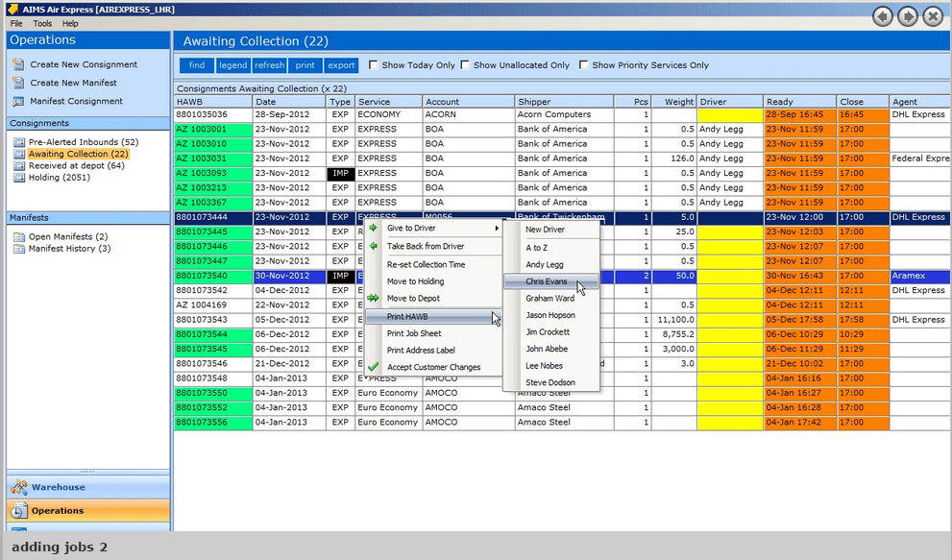
Task: Click the Pre-Alerted Inbounds list icon
Action: click(19, 142)
